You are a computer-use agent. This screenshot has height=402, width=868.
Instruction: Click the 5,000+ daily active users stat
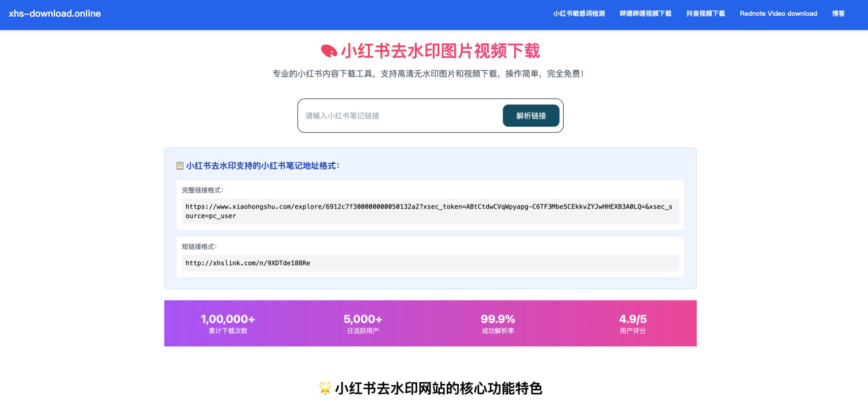(x=363, y=319)
